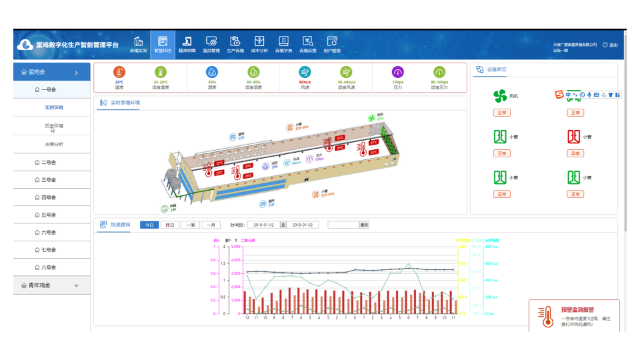
Task: Click the 正常 status badge under the fan
Action: point(502,113)
